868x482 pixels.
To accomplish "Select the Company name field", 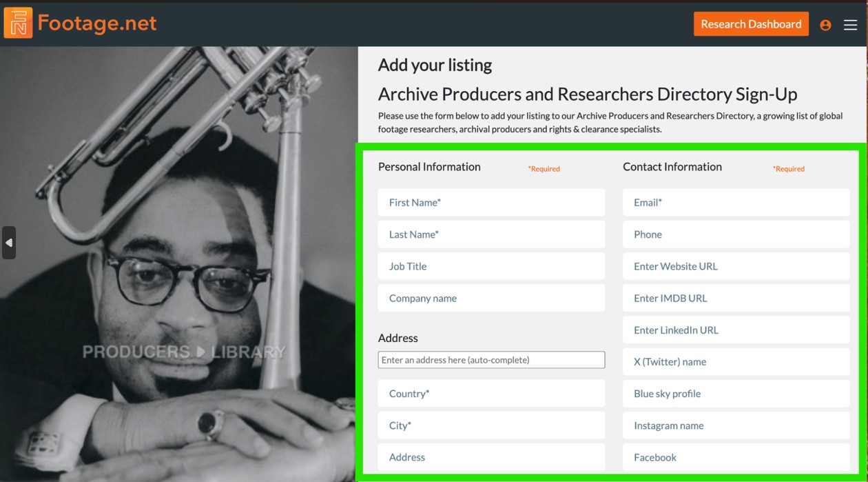I will click(491, 298).
